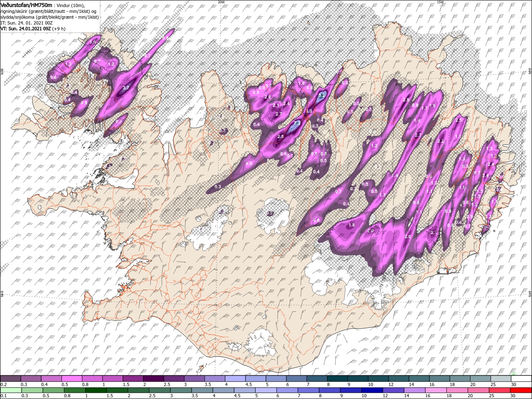Click the valid time 'VT: Sun. 24.01.2021 09Z'
Viewport: 532px width, 399px height.
point(26,29)
